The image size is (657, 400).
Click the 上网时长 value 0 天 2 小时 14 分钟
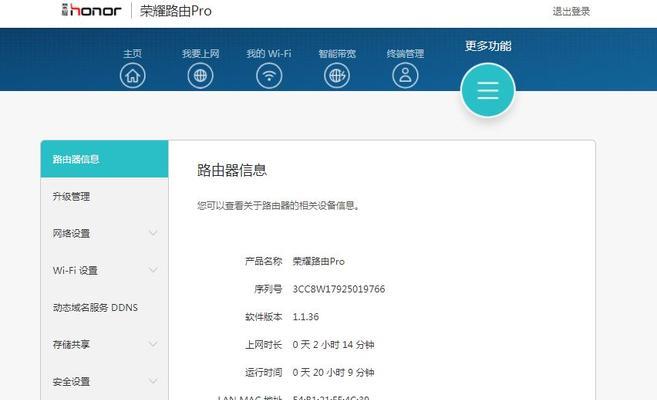coord(334,345)
